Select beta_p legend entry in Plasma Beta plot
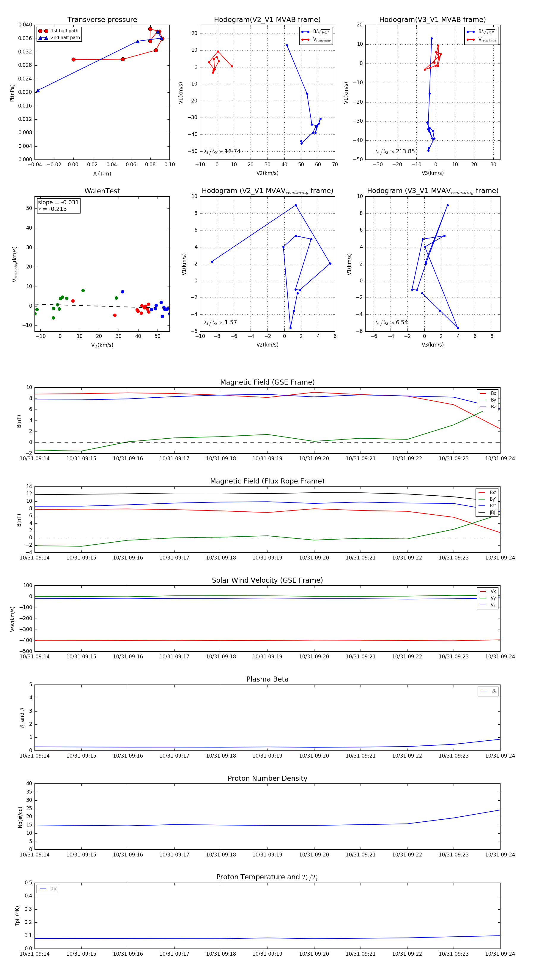535x980 pixels. [488, 692]
